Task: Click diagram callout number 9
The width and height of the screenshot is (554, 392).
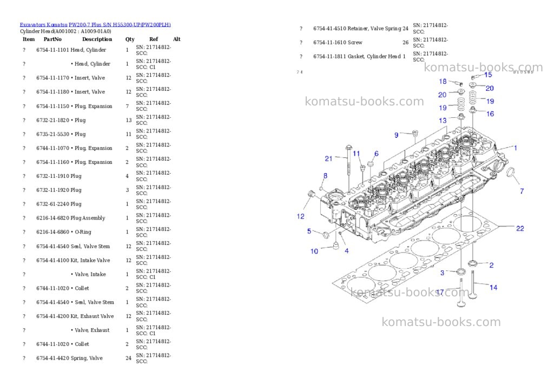Action: coord(397,135)
